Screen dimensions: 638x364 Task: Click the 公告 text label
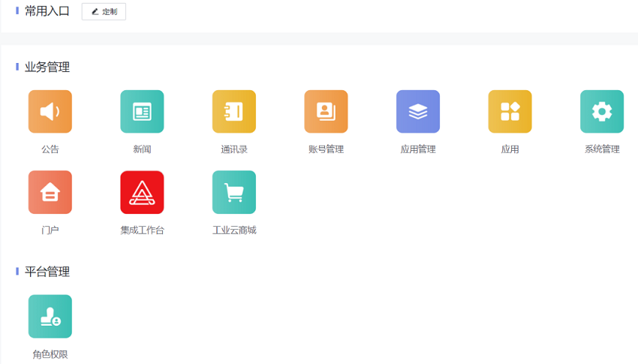click(x=50, y=149)
